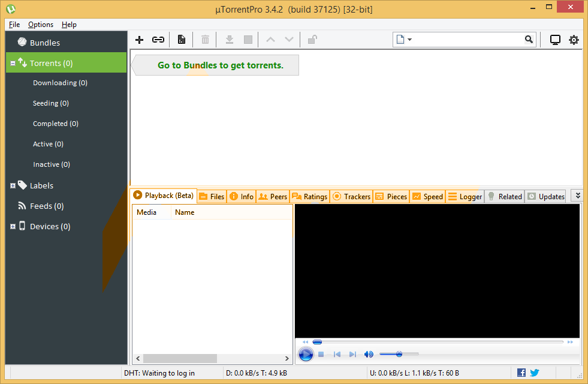Click the Next track button
The image size is (588, 384).
[x=352, y=354]
